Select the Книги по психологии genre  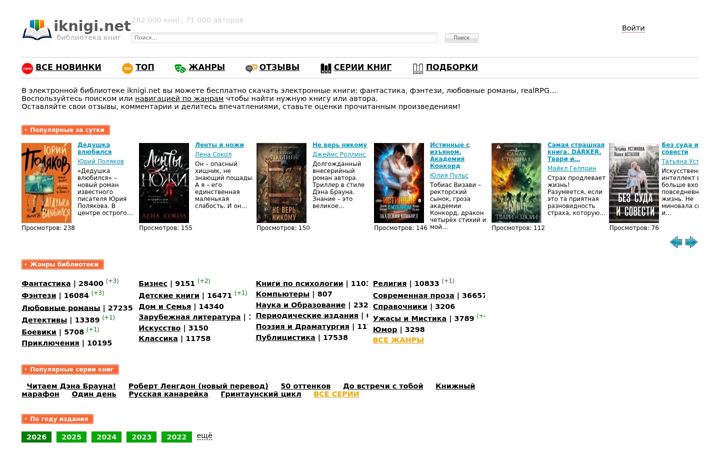299,284
